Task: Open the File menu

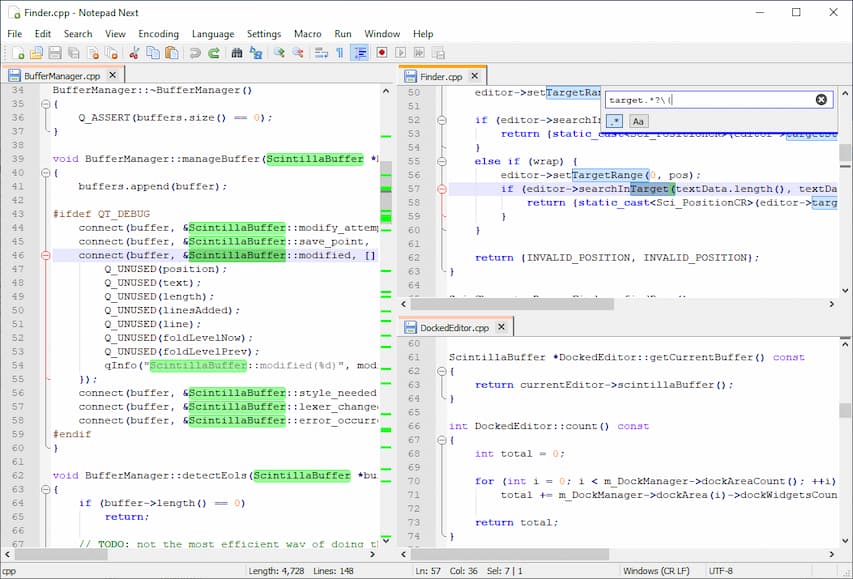Action: (x=15, y=34)
